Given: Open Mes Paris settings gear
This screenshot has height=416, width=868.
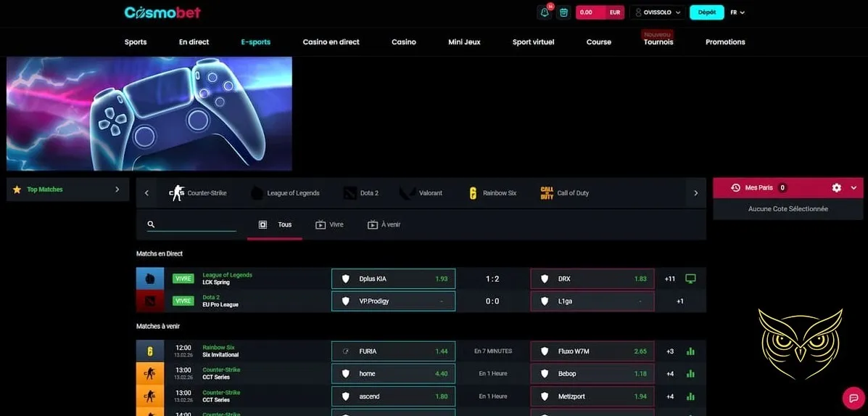Looking at the screenshot, I should [x=836, y=188].
